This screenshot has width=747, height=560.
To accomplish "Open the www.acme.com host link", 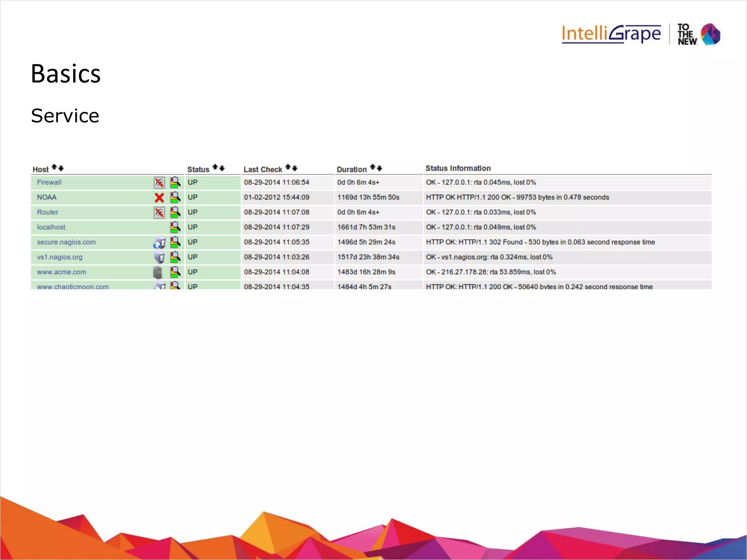I will coord(62,272).
